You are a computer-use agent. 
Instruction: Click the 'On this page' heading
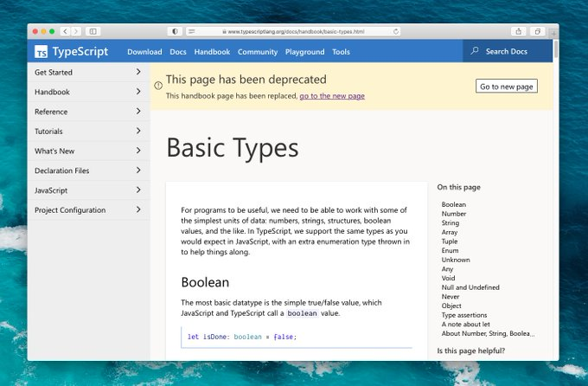click(458, 187)
